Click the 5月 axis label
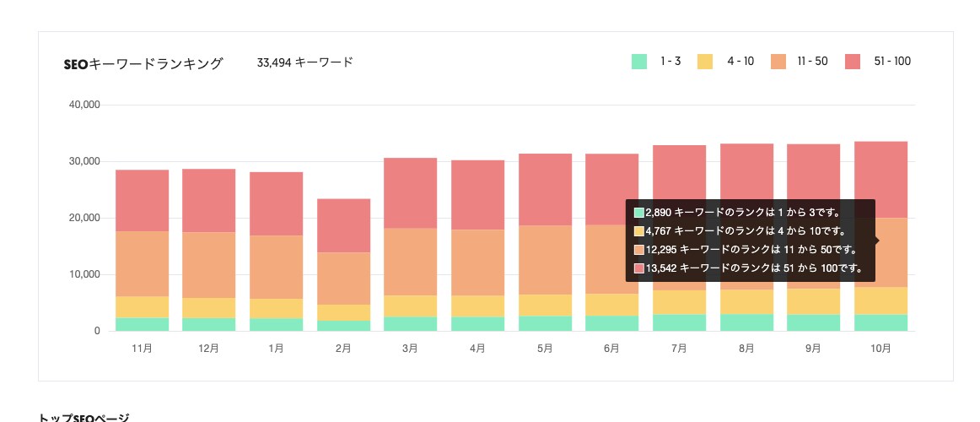This screenshot has width=980, height=422. 544,349
